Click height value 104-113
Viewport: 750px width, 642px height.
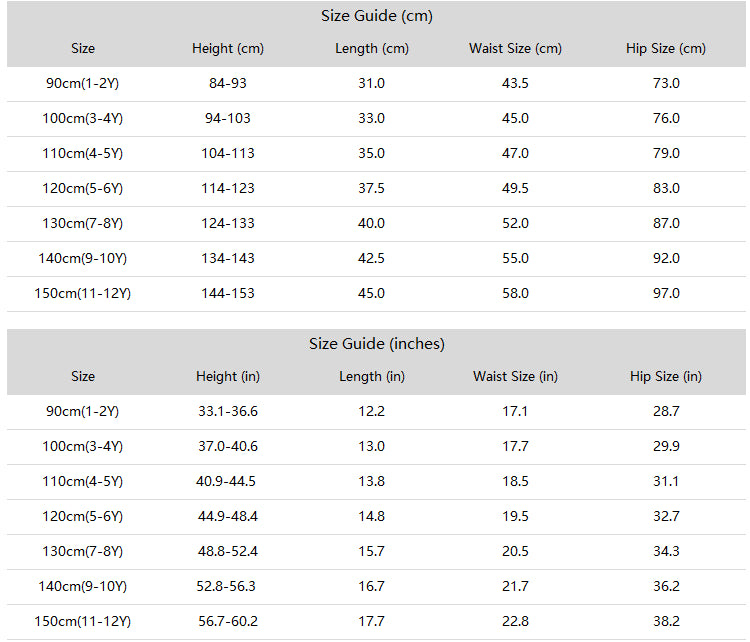(228, 154)
